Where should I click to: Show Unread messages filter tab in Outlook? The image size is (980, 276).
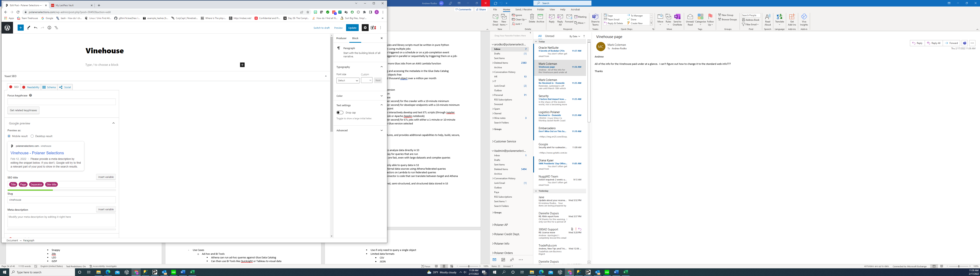point(549,36)
